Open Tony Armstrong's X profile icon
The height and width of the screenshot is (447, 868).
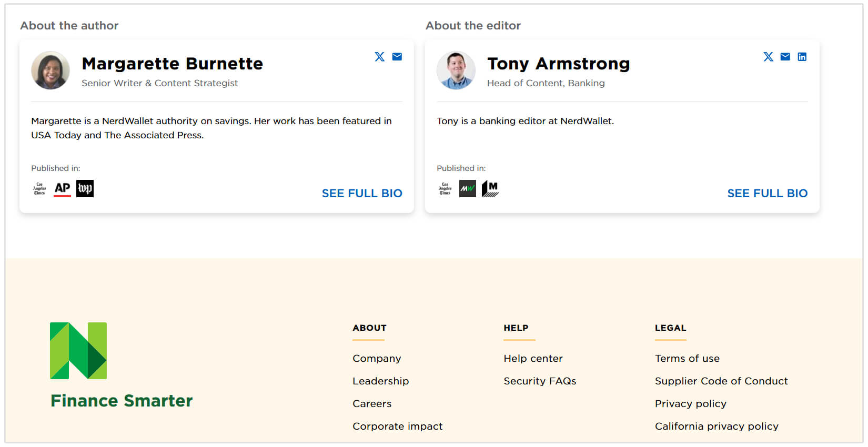tap(768, 57)
